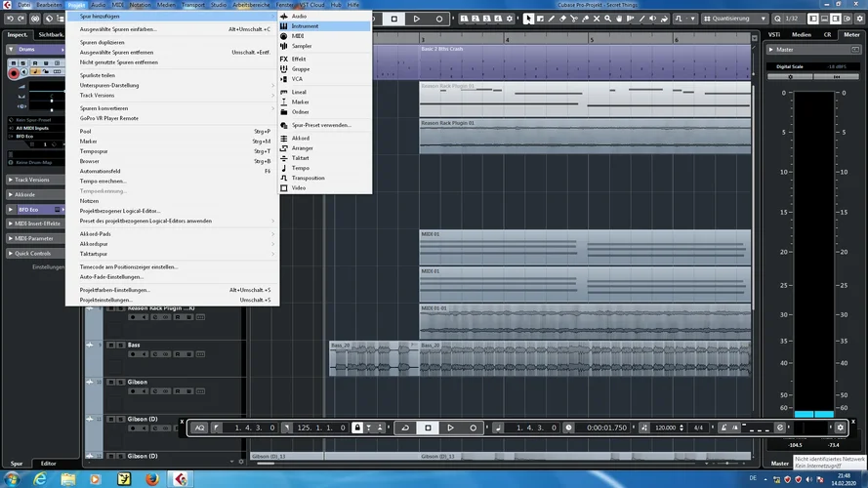Enable record on the Drums track

click(15, 73)
